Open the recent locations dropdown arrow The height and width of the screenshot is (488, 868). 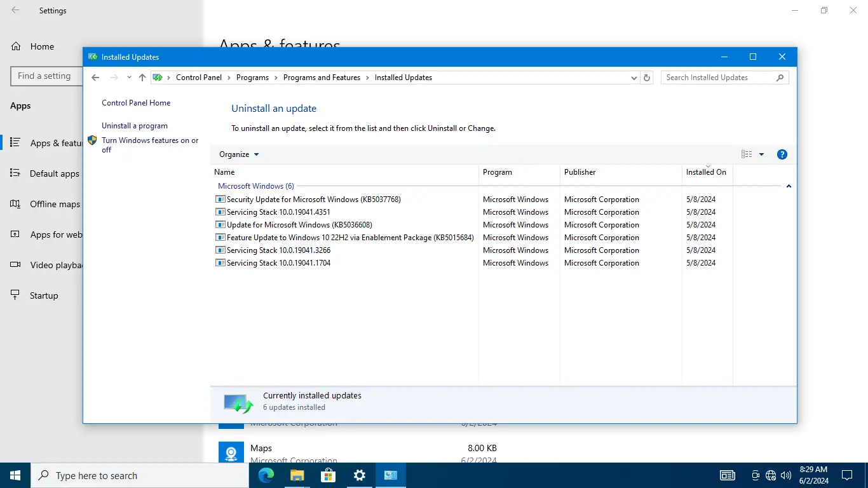tap(129, 78)
